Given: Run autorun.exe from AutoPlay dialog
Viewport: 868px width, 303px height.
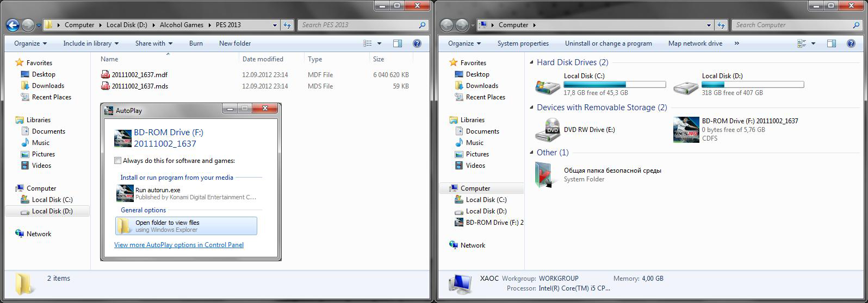Looking at the screenshot, I should coord(186,194).
